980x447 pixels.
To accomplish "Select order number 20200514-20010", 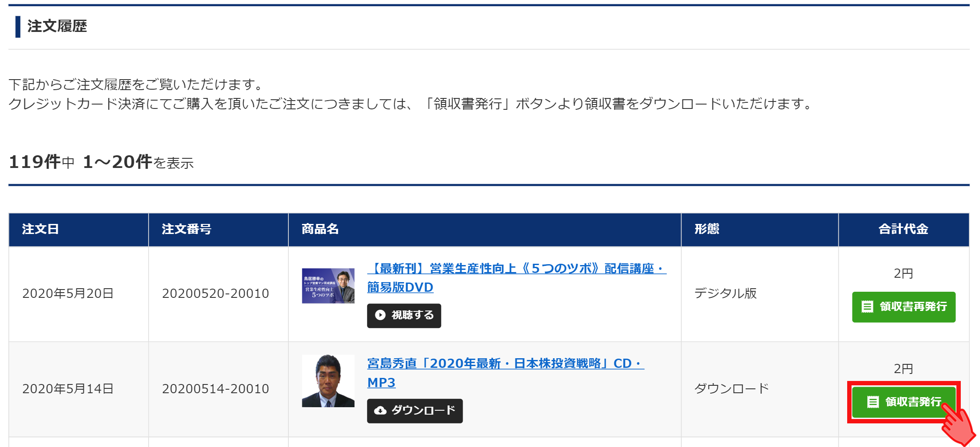I will click(x=215, y=389).
